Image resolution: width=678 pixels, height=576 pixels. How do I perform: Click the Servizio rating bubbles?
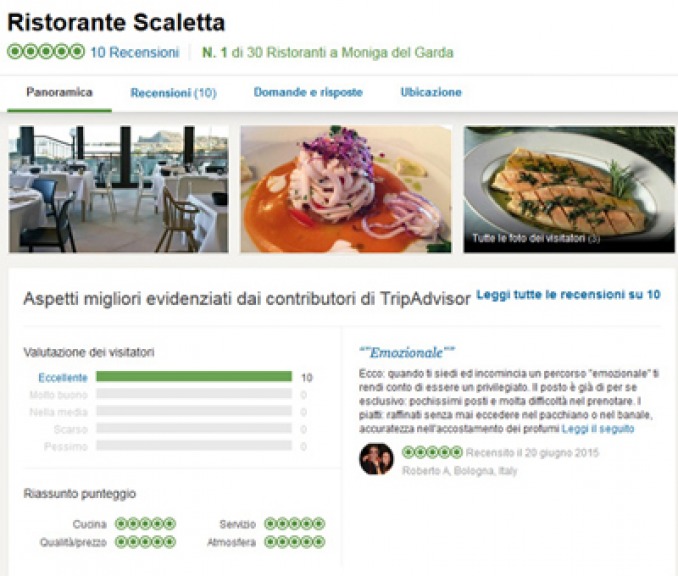(x=294, y=524)
